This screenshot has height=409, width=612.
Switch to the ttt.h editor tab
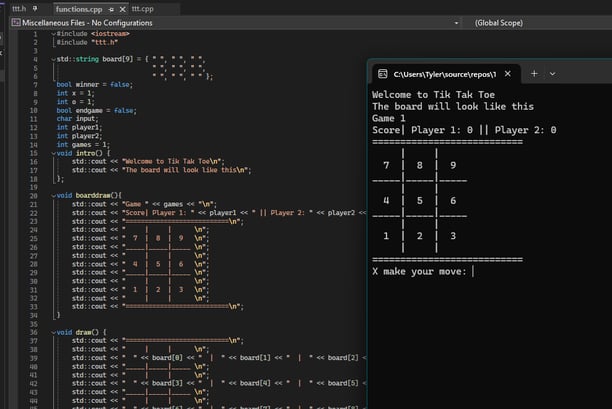point(19,9)
